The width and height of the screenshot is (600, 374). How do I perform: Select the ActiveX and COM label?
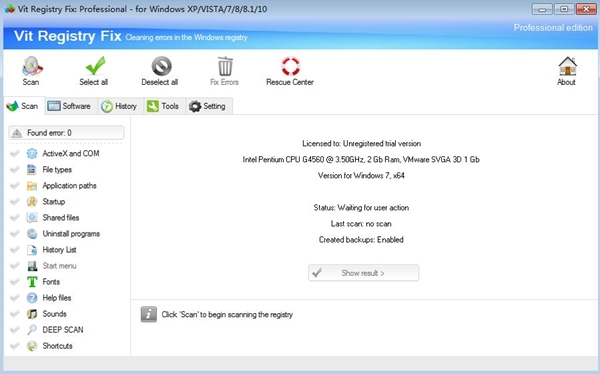[71, 154]
